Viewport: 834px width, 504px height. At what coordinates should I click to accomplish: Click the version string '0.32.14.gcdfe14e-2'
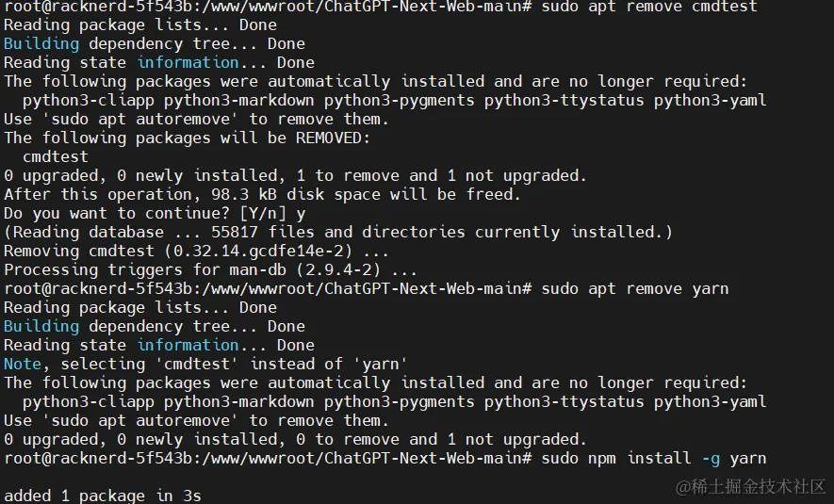click(263, 251)
